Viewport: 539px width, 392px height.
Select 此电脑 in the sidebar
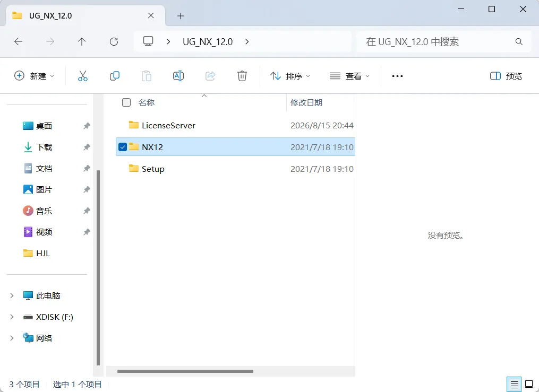pos(48,295)
